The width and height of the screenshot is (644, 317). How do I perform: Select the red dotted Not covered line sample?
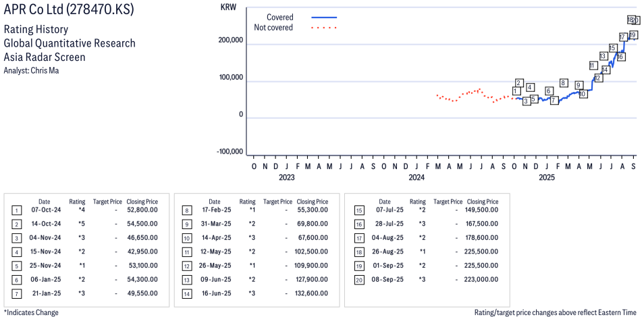[324, 28]
